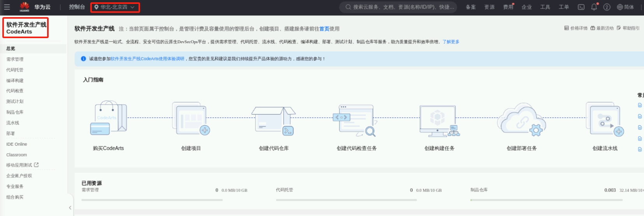
Task: Open the 工单 menu
Action: coord(564,7)
